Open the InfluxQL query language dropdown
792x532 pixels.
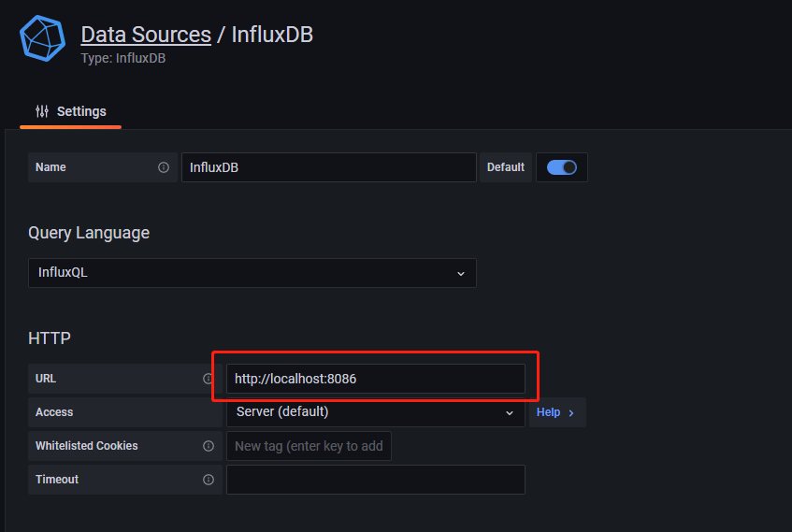tap(252, 273)
